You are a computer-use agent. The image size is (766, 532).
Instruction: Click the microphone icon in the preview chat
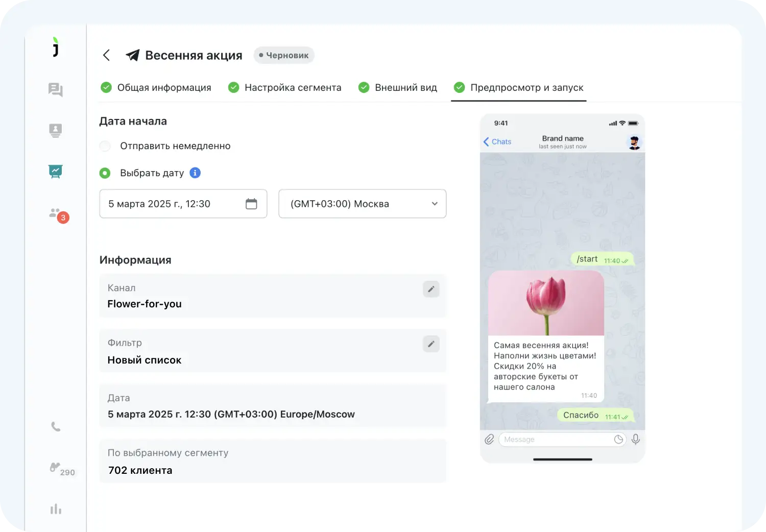[636, 439]
